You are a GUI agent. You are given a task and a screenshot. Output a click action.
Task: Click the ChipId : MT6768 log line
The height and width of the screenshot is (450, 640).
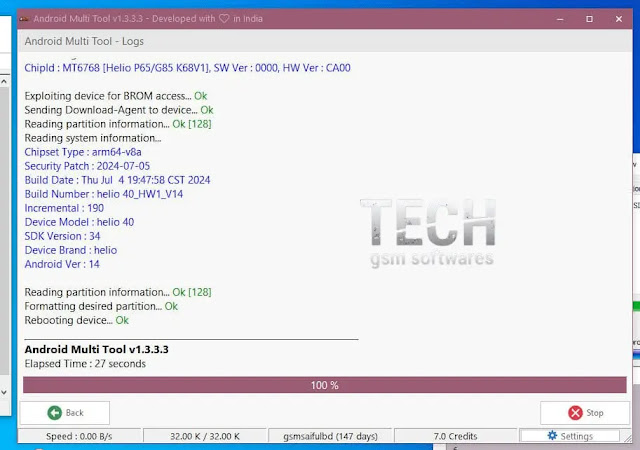tap(187, 68)
